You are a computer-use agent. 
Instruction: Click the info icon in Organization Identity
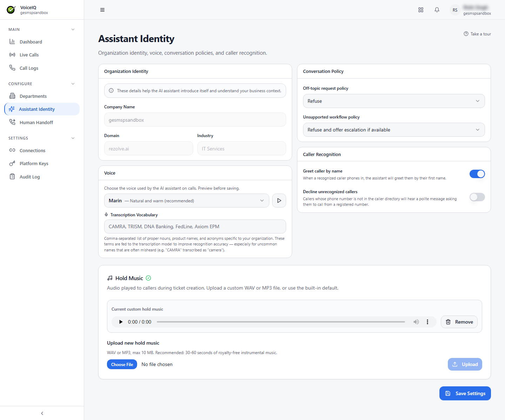(x=111, y=90)
